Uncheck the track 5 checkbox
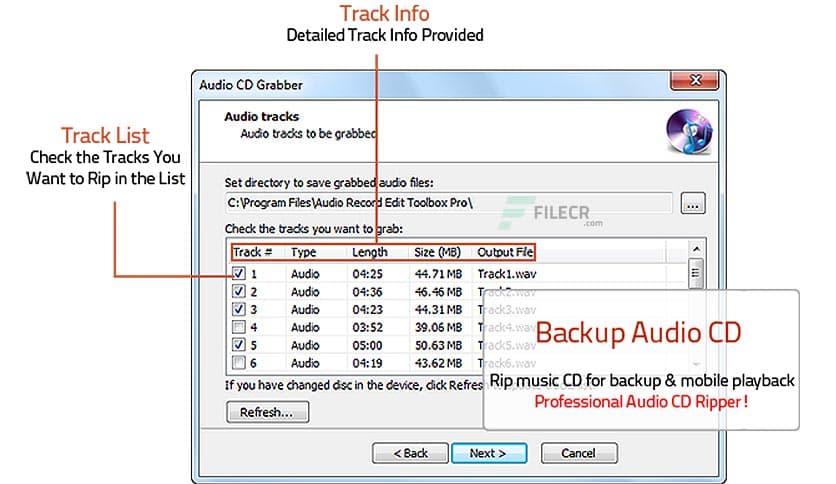This screenshot has width=836, height=484. (238, 345)
